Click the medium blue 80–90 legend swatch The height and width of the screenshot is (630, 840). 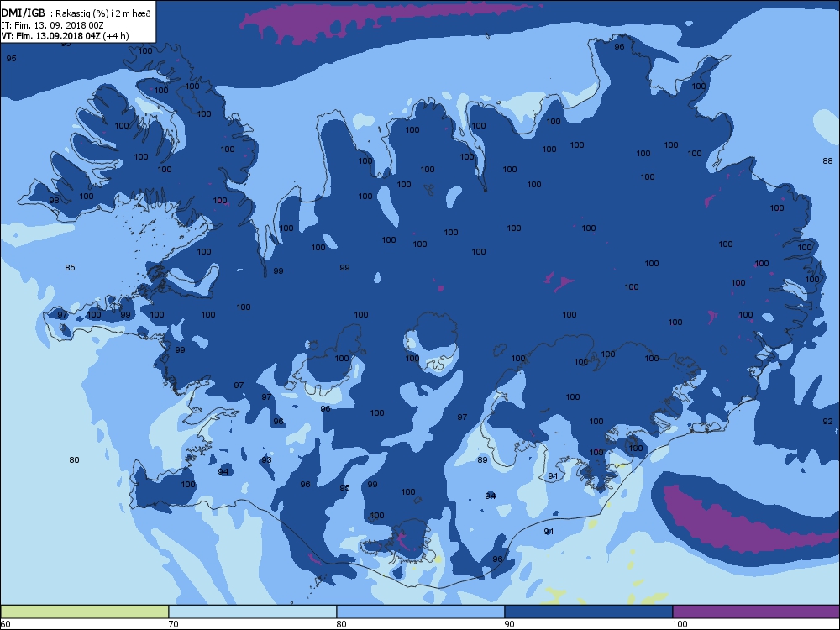(x=421, y=612)
